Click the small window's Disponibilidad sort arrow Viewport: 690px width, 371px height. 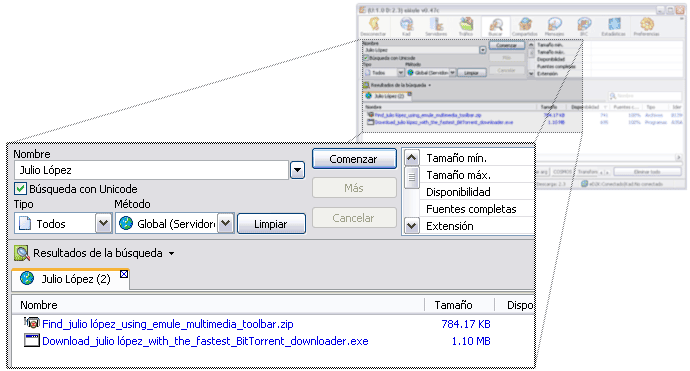pos(606,107)
